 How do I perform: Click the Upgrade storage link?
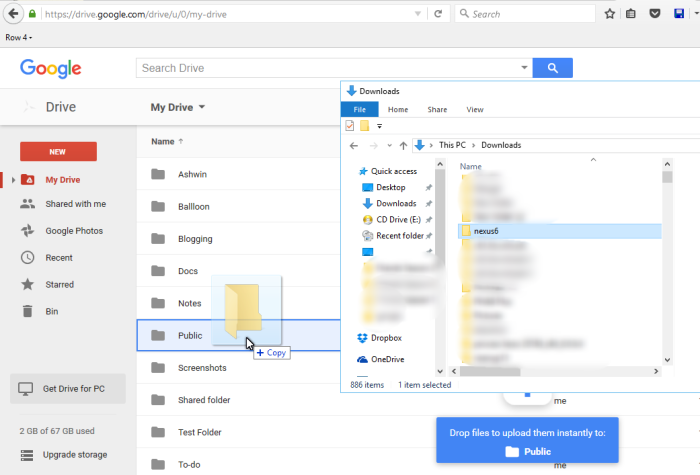coord(75,455)
